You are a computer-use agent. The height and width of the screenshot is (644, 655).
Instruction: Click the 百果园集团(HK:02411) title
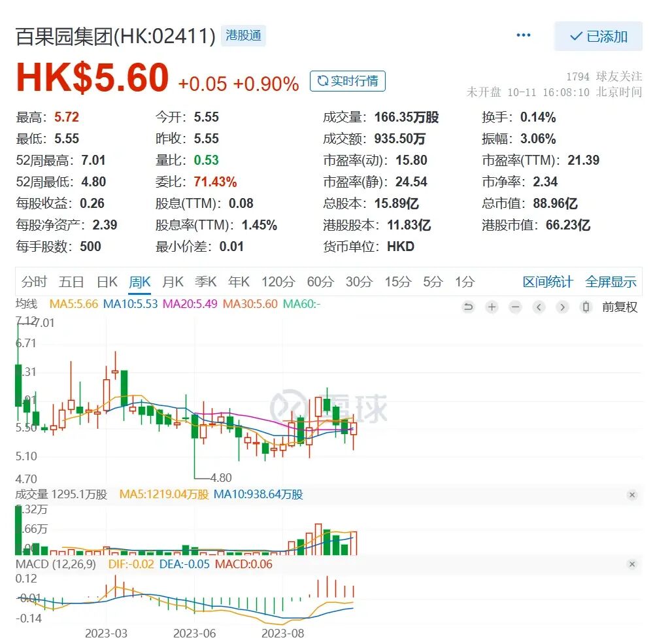click(116, 37)
